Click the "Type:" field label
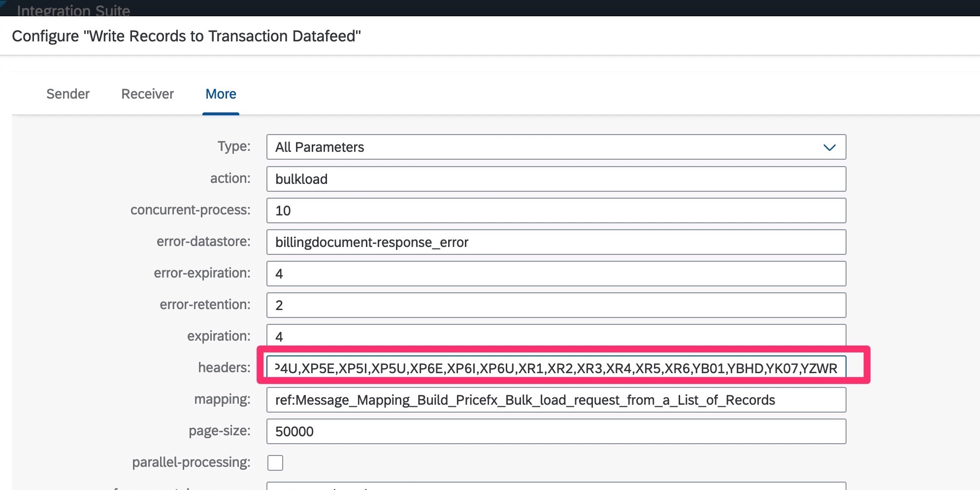Screen dimensions: 980x490 click(x=234, y=146)
